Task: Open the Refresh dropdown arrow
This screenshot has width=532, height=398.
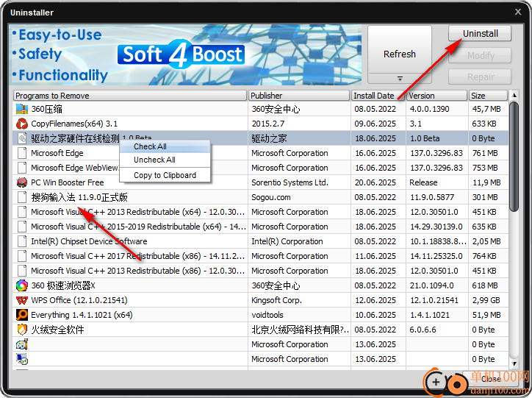Action: coord(400,79)
